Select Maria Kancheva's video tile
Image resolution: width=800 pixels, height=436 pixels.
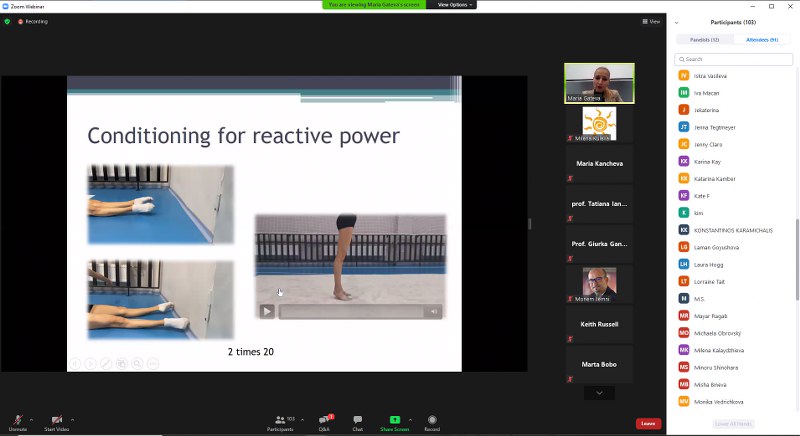pos(599,164)
